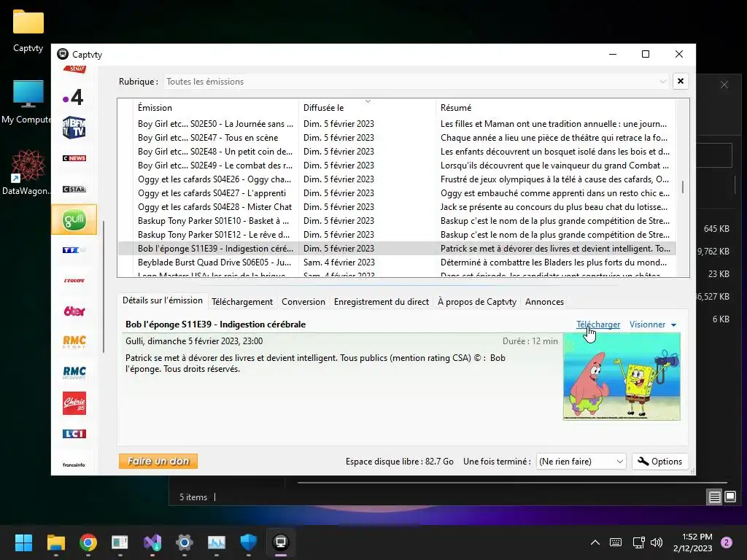Open the 'Enregistrement du direct' tab

click(x=381, y=302)
